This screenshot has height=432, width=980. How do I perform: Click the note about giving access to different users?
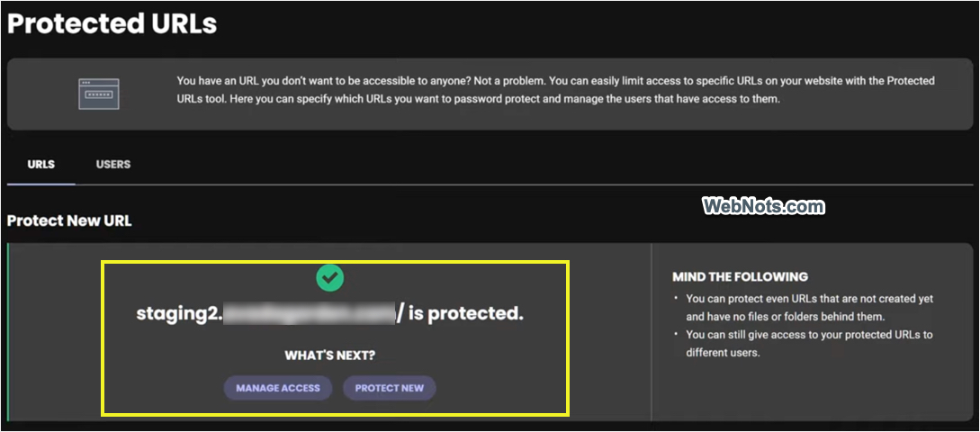(x=808, y=343)
